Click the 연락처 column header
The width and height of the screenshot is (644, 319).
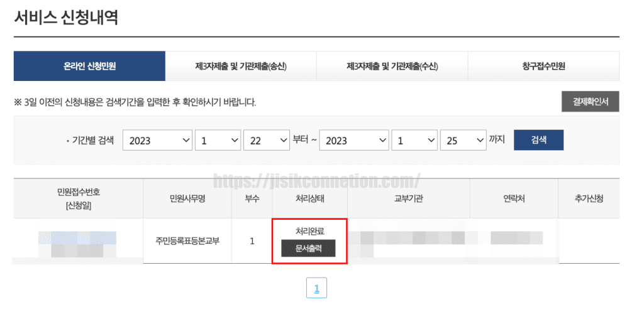(x=513, y=199)
